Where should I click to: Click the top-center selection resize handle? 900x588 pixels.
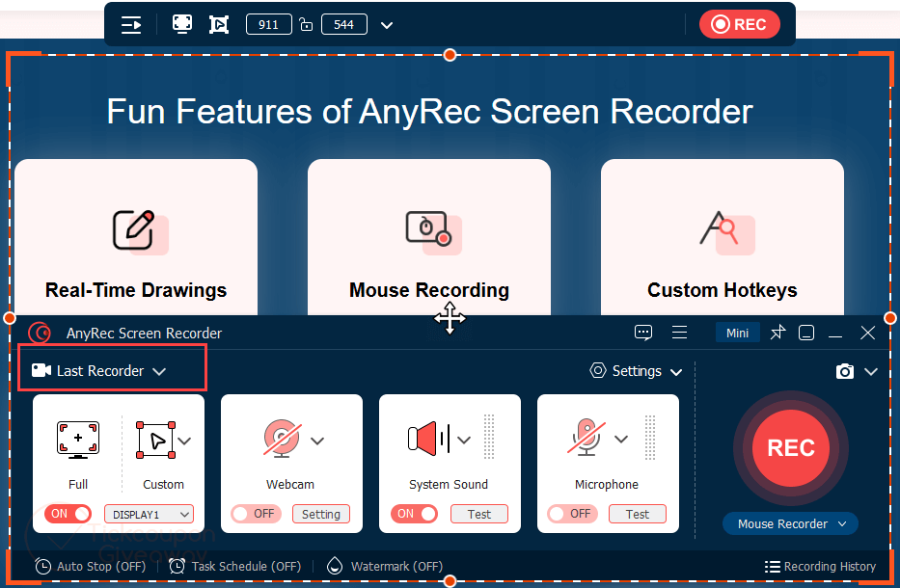(450, 55)
